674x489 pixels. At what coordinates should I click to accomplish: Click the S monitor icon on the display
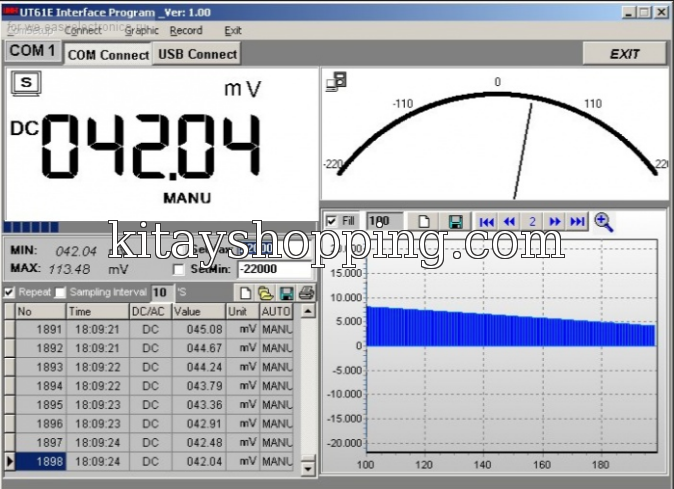coord(26,83)
